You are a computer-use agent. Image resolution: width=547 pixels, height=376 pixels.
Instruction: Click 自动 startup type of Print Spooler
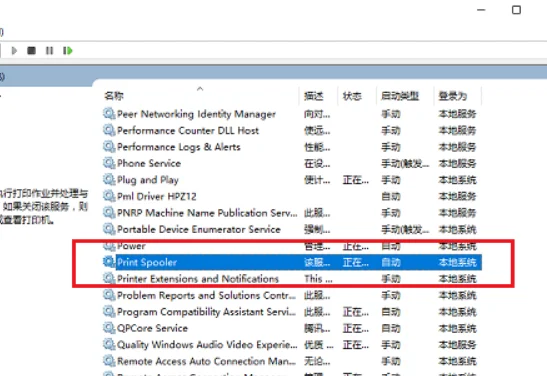[391, 262]
